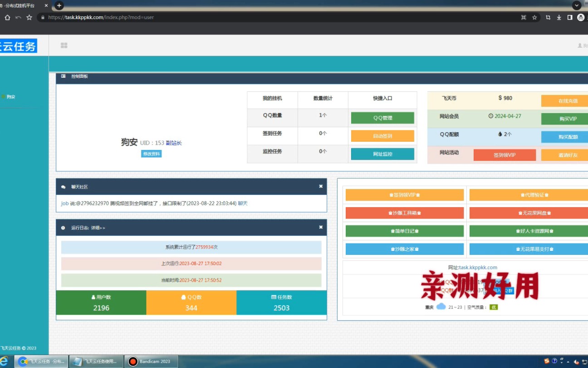Expand the tab list dropdown arrow
This screenshot has height=368, width=588.
(x=577, y=5)
